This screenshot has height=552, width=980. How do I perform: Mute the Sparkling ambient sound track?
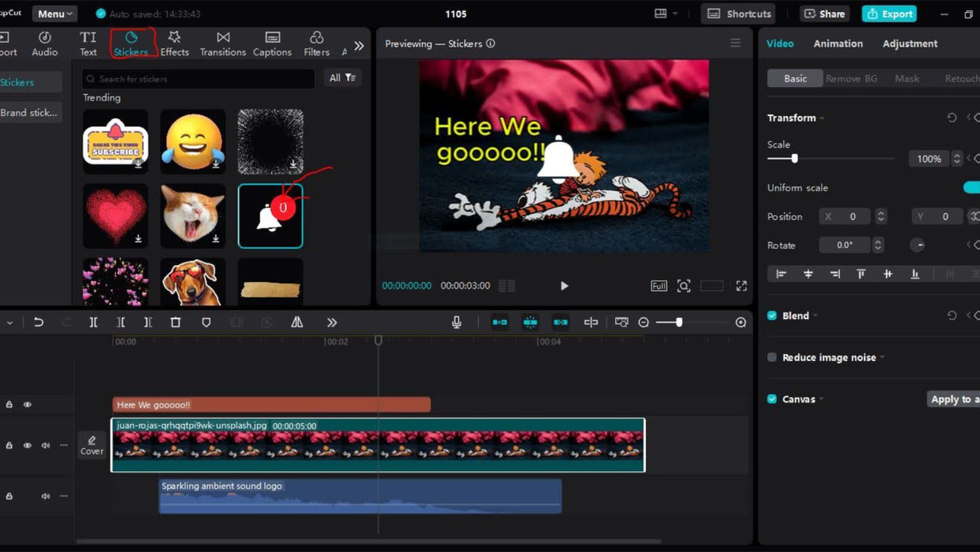pyautogui.click(x=45, y=496)
